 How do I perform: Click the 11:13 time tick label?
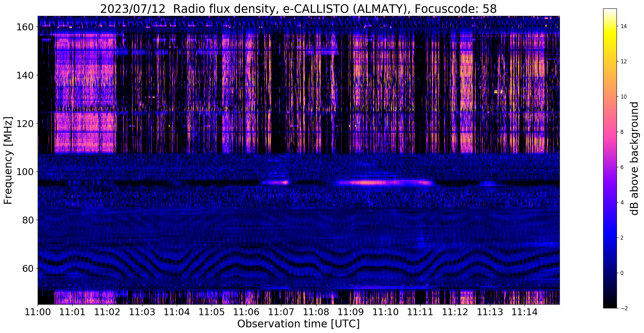point(490,312)
